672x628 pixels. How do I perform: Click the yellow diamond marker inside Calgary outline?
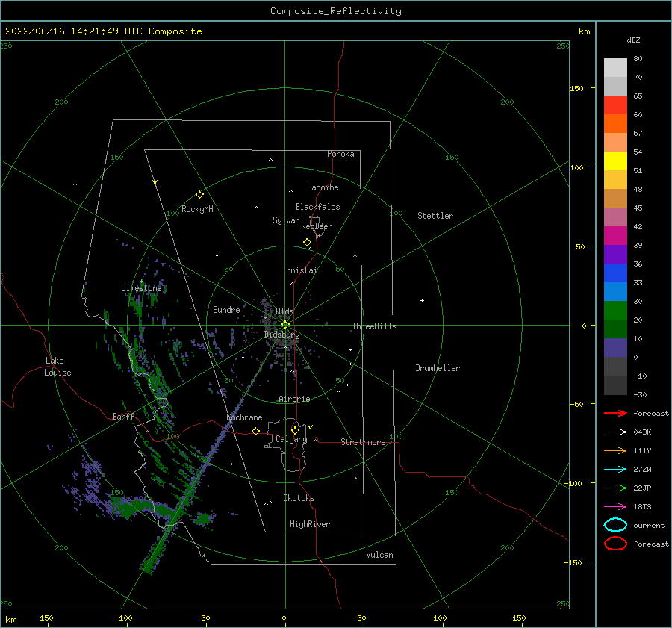click(295, 430)
